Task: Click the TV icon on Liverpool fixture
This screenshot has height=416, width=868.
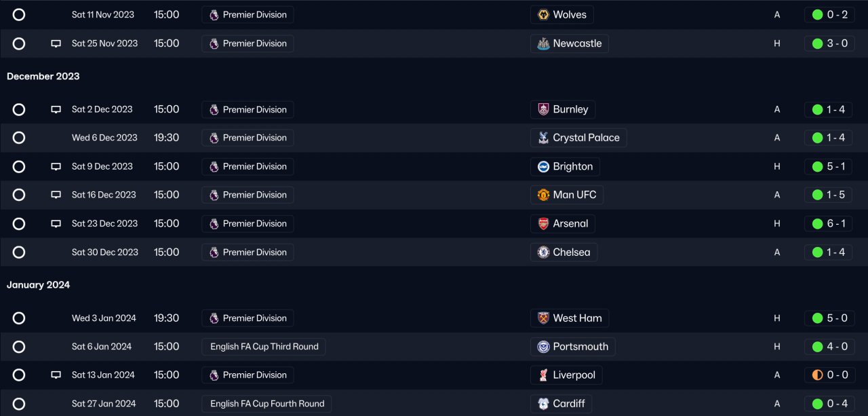Action: point(56,375)
